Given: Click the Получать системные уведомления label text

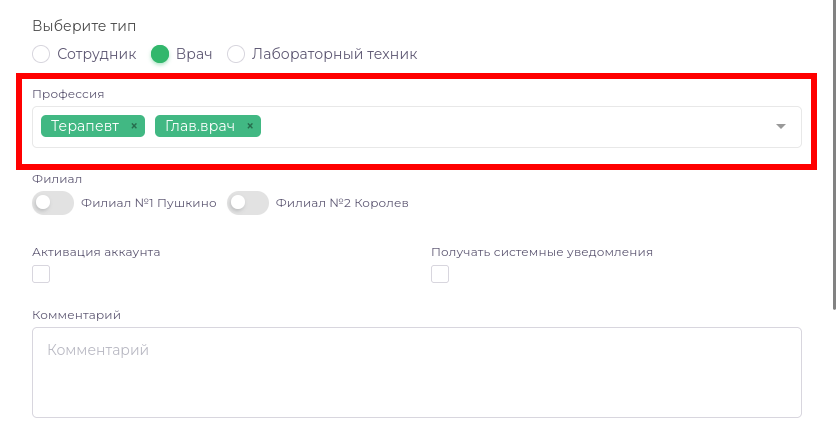Looking at the screenshot, I should (x=541, y=252).
